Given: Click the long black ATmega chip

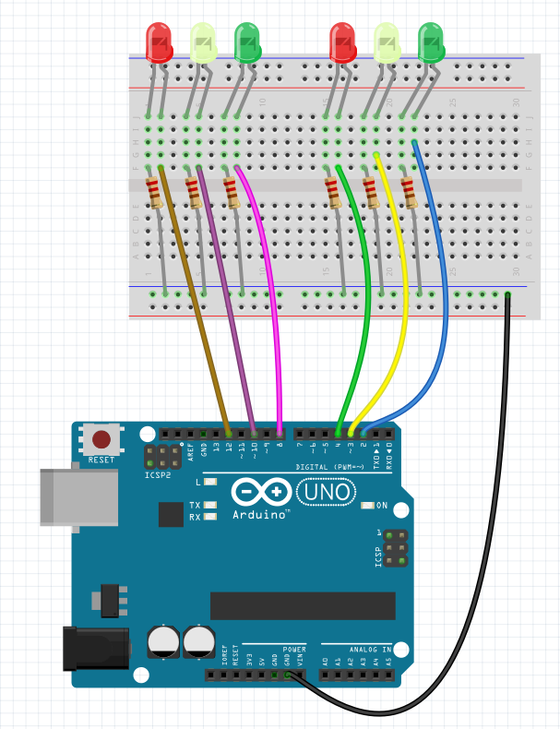Looking at the screenshot, I should click(303, 605).
